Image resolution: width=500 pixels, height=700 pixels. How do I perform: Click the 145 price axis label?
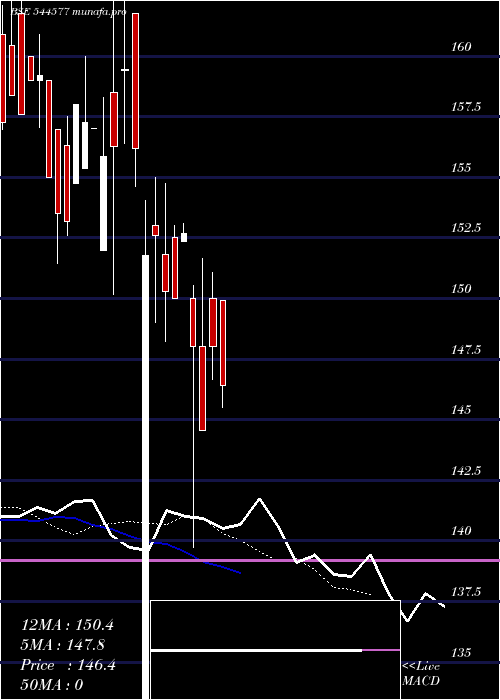coord(460,409)
